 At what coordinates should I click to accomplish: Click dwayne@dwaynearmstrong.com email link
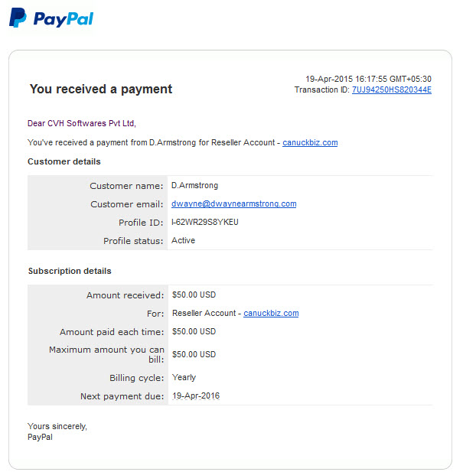(233, 203)
